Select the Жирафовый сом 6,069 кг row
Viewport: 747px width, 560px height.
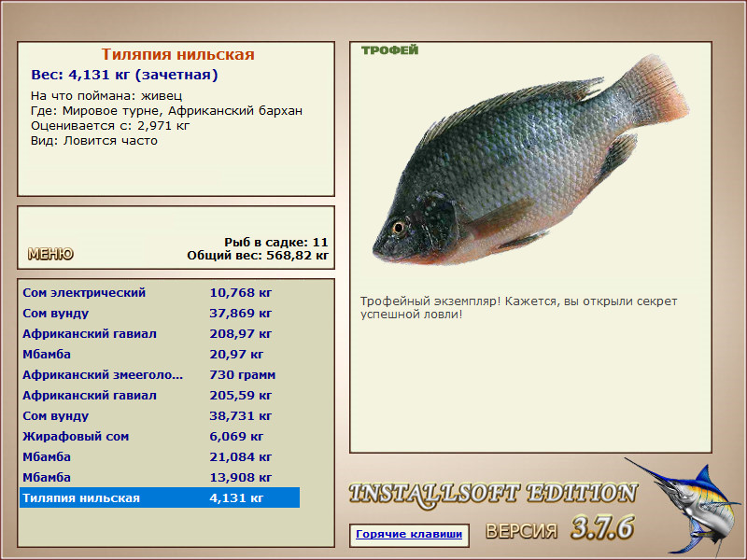point(160,436)
